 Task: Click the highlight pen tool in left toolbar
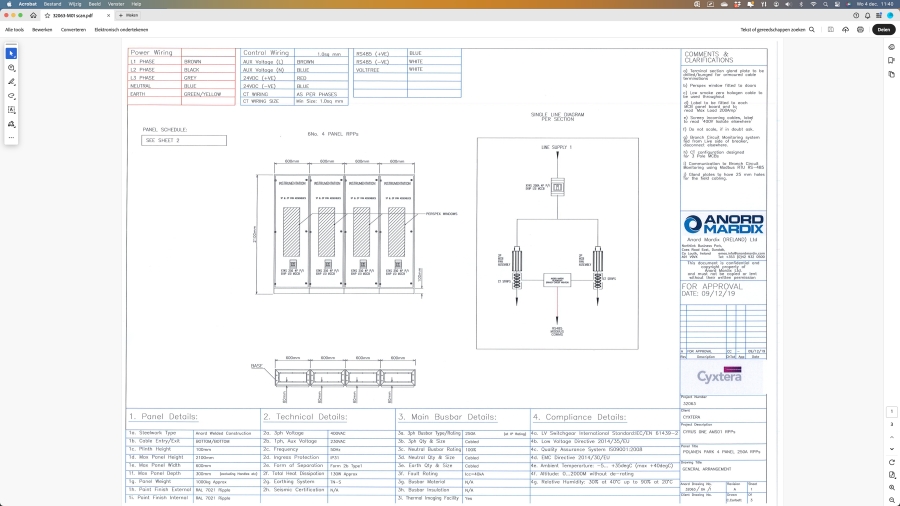pos(11,82)
